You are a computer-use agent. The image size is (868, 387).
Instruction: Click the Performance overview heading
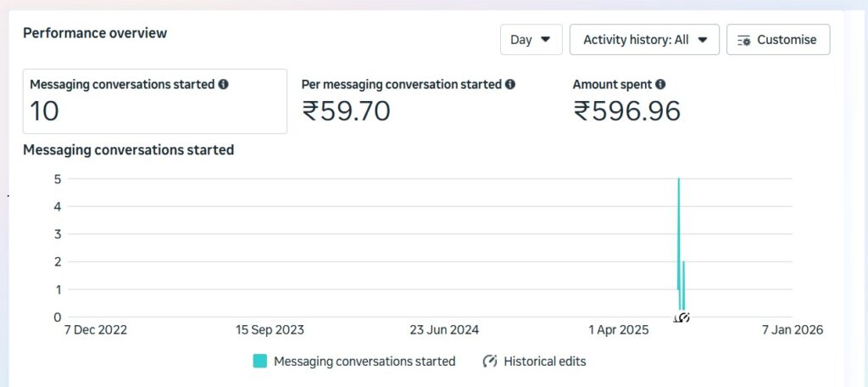tap(95, 33)
